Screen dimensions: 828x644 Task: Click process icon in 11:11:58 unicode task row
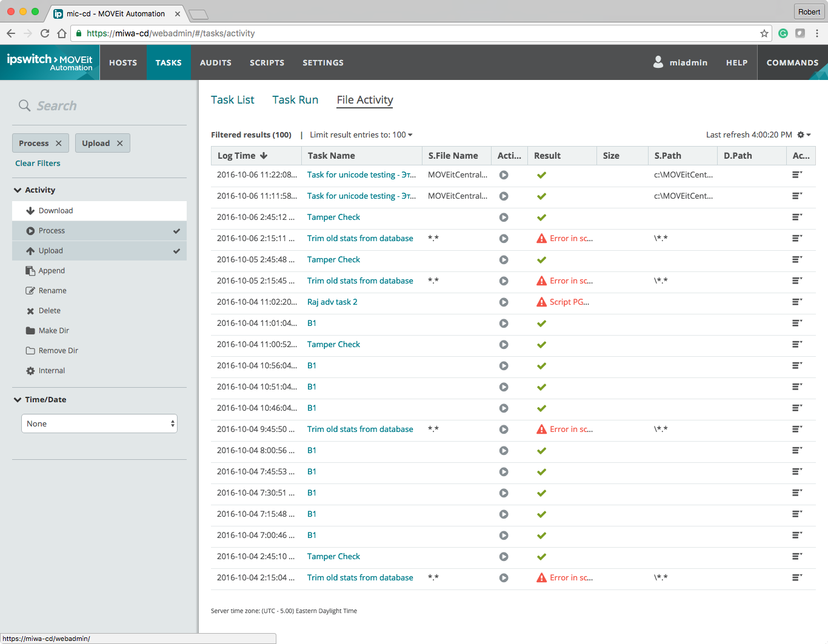coord(504,196)
